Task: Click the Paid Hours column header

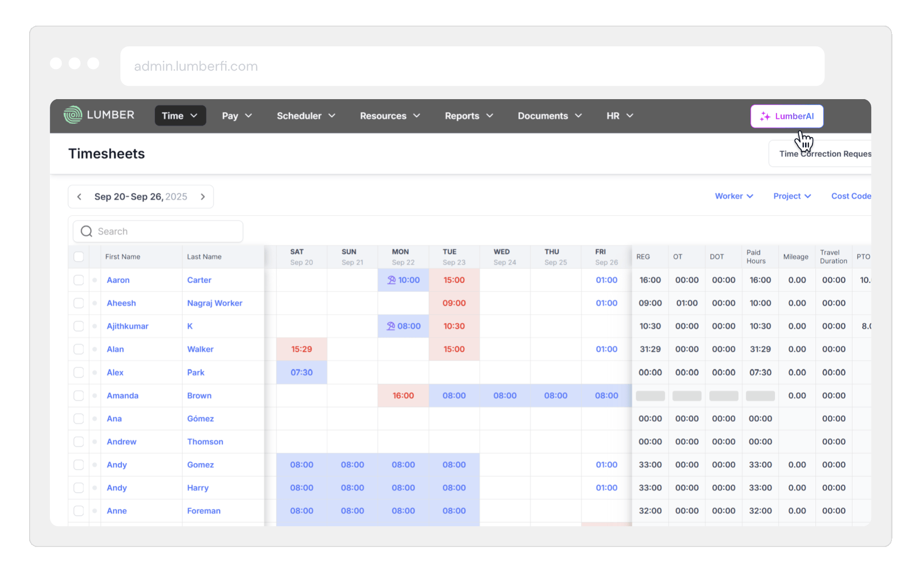Action: [x=756, y=256]
